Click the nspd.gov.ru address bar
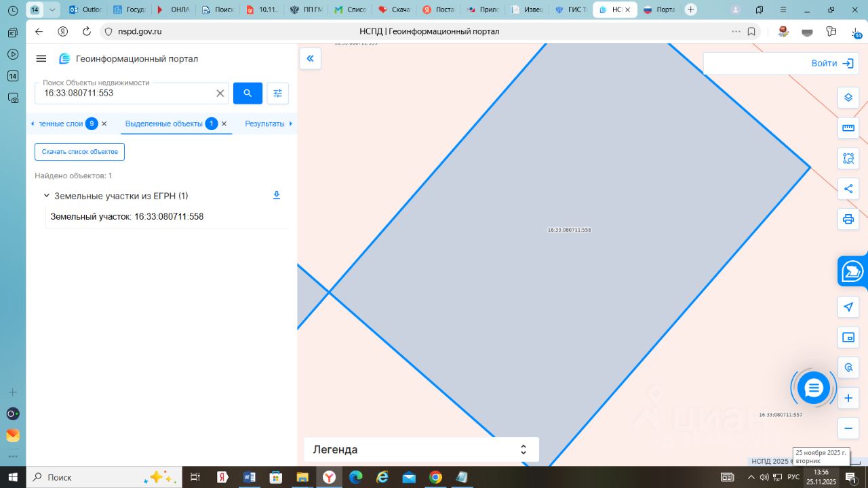The width and height of the screenshot is (868, 488). point(140,32)
